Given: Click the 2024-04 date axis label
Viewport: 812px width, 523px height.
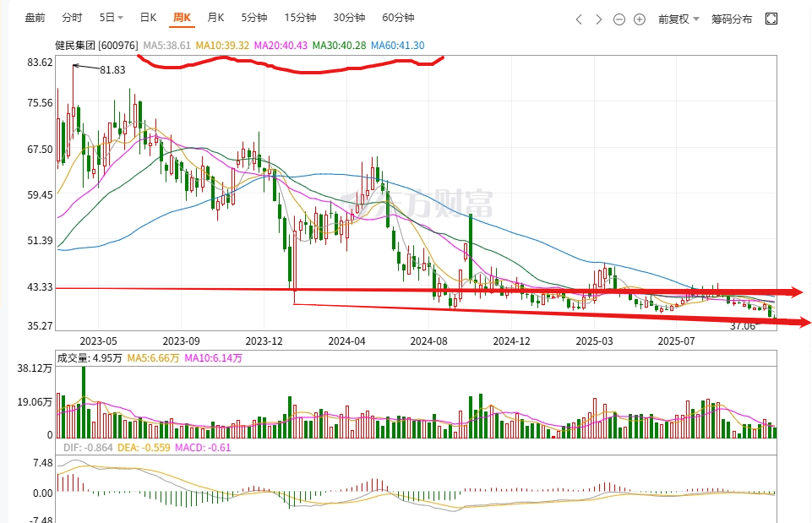Looking at the screenshot, I should click(347, 341).
